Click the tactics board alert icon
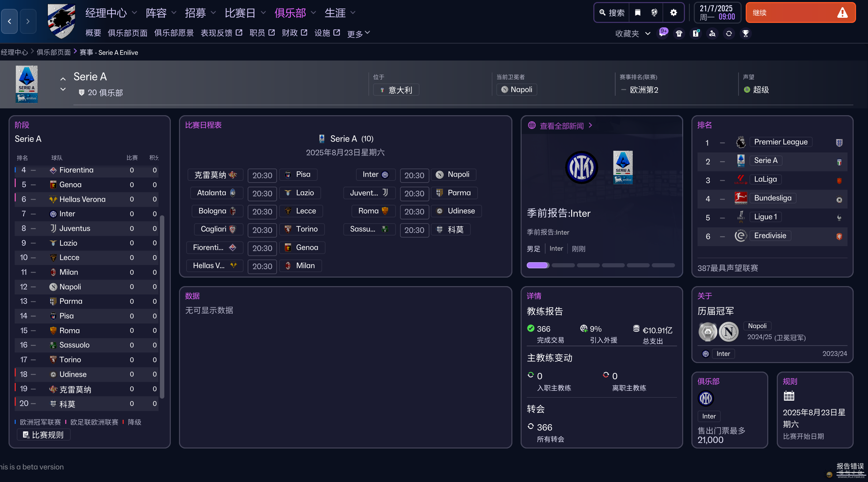The image size is (868, 482). click(x=695, y=33)
